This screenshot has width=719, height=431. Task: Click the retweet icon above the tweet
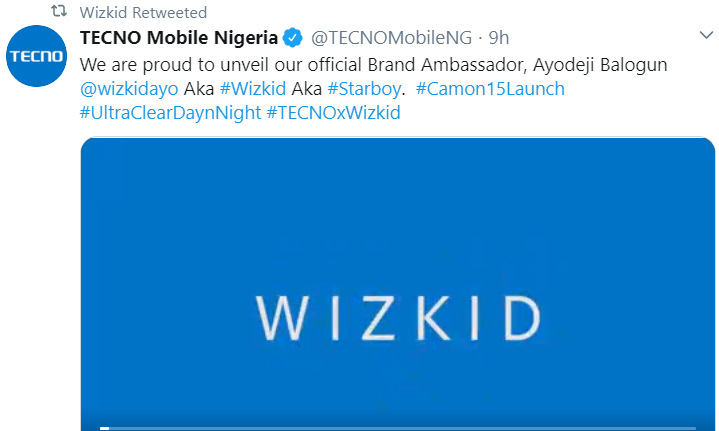pyautogui.click(x=59, y=13)
